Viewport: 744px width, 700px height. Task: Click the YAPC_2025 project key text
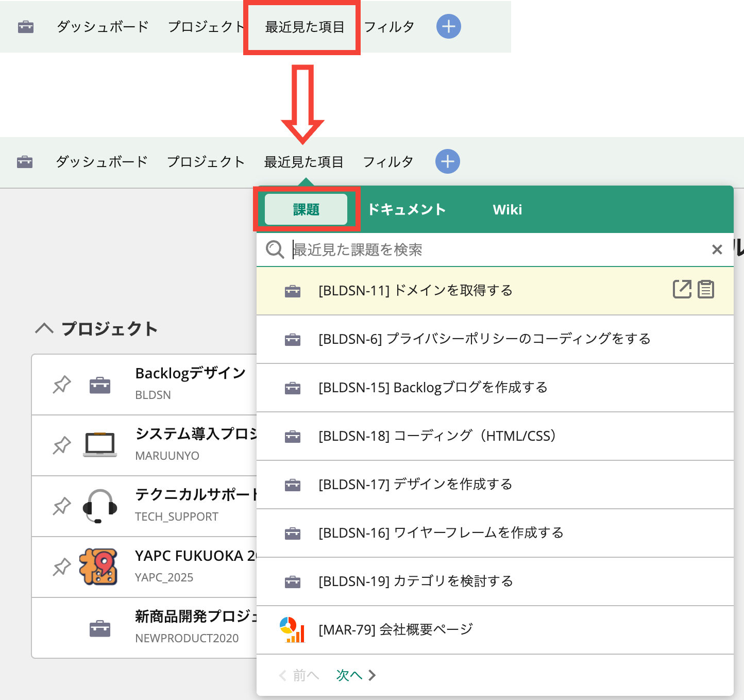[164, 577]
